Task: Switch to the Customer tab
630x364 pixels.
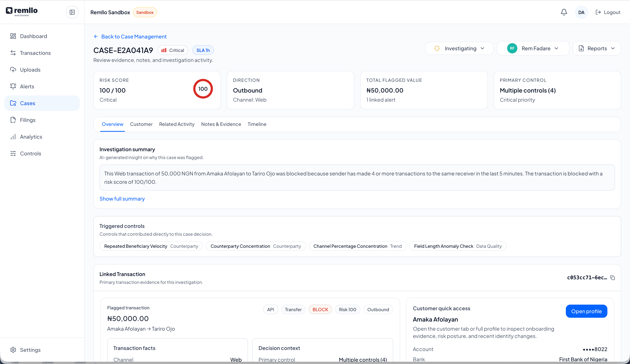Action: pyautogui.click(x=141, y=124)
